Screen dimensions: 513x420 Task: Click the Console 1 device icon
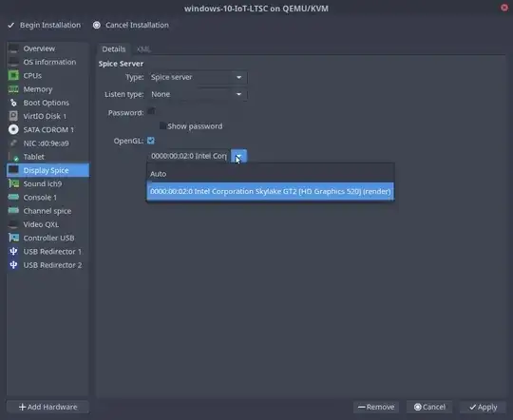point(13,197)
